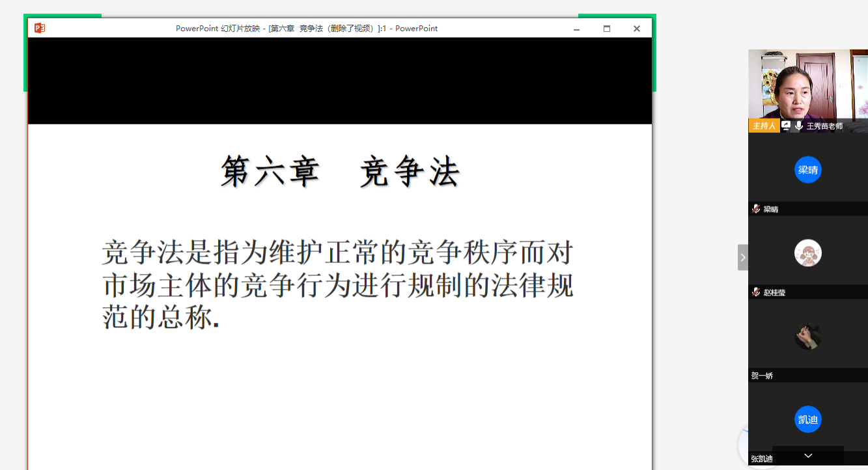
Task: Click the screen-sharing icon beside 主持人 badge
Action: point(786,126)
